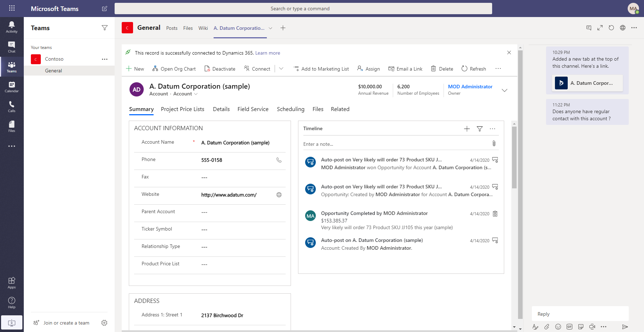Image resolution: width=644 pixels, height=332 pixels.
Task: Click Add to Marketing List
Action: (321, 69)
